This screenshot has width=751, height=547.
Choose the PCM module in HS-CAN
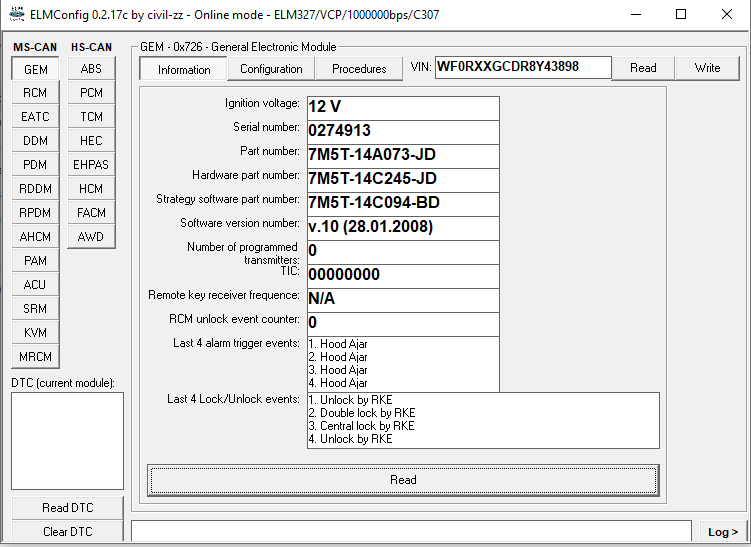coord(91,93)
